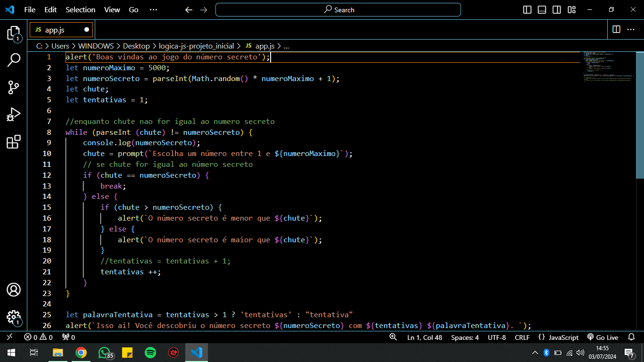Click the ports forwarded indicator
Viewport: 644px width, 362px height.
pos(69,337)
